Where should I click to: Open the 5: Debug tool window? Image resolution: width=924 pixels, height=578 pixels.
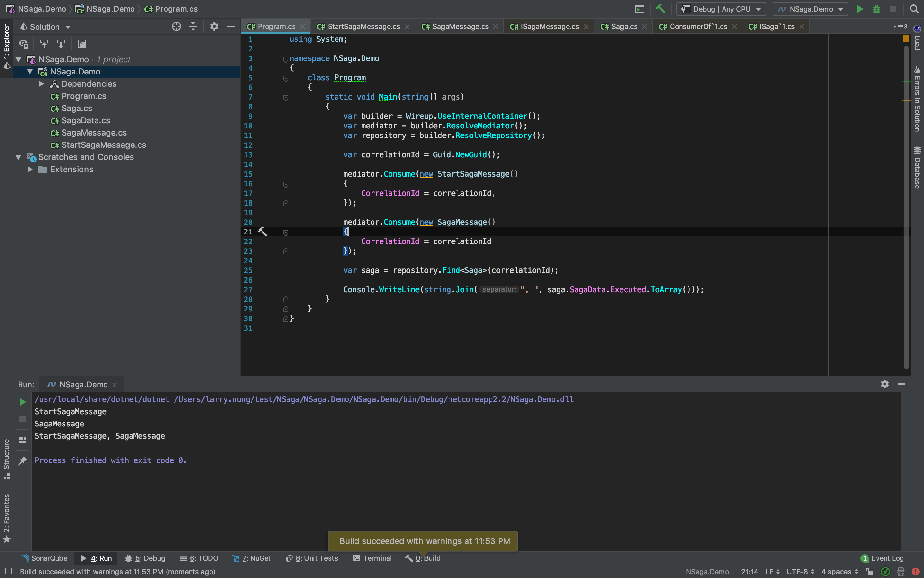tap(145, 558)
